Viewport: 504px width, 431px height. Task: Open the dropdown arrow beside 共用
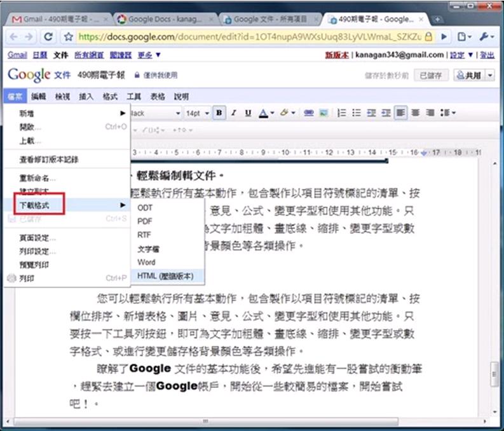click(x=490, y=76)
